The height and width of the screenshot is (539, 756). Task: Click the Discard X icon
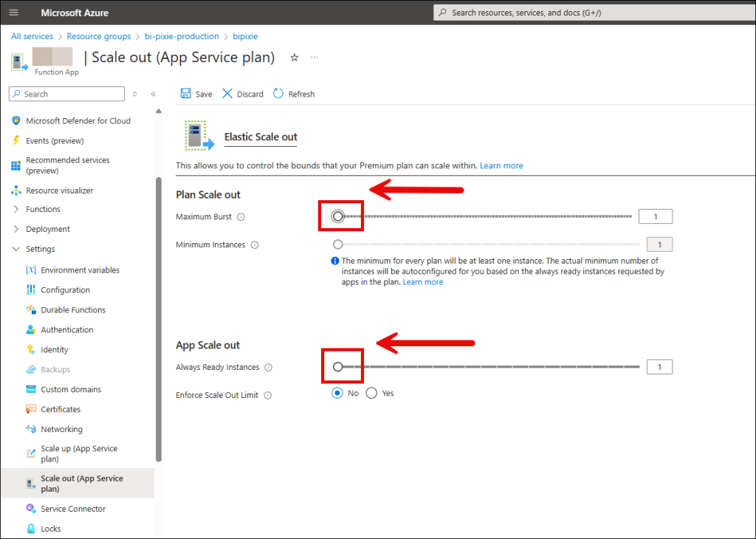(x=227, y=94)
